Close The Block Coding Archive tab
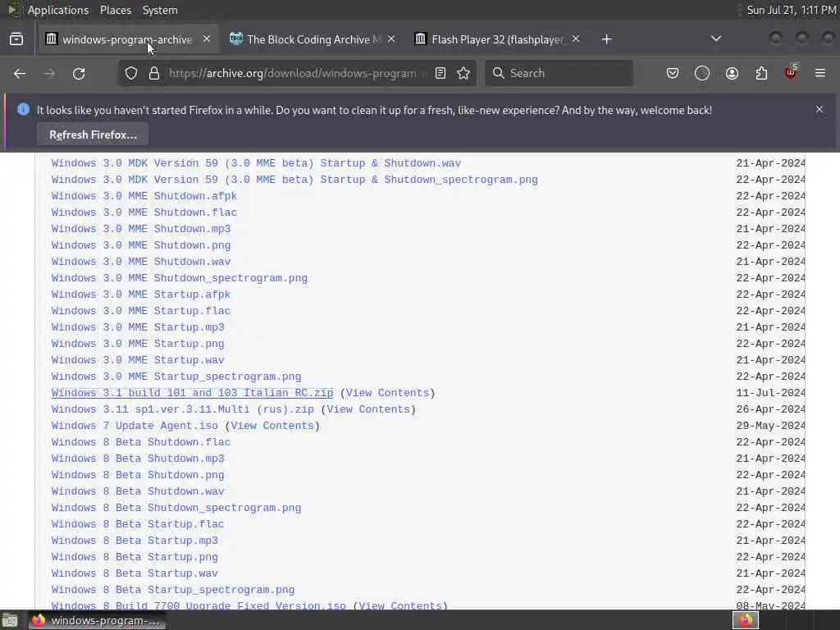 click(x=391, y=39)
